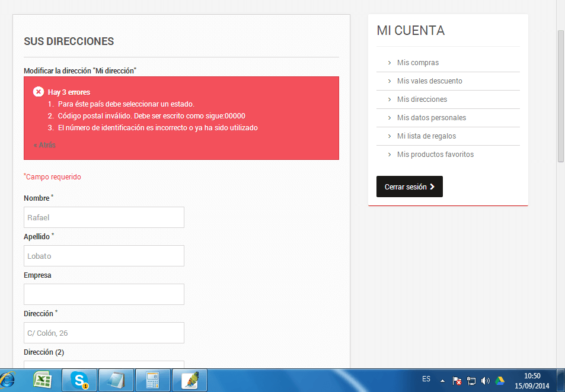This screenshot has height=392, width=565.
Task: Click the Nombre field containing Rafael
Action: (x=104, y=217)
